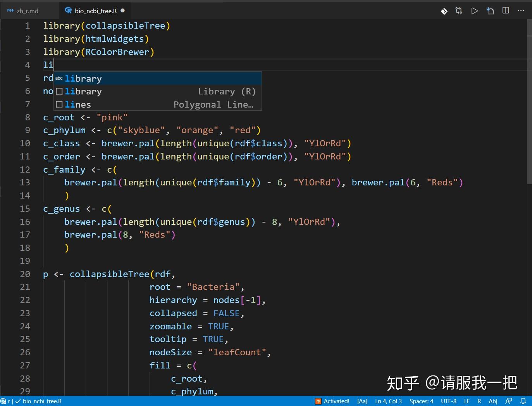
Task: Open the Git diamond icon in editor toolbar
Action: (444, 11)
